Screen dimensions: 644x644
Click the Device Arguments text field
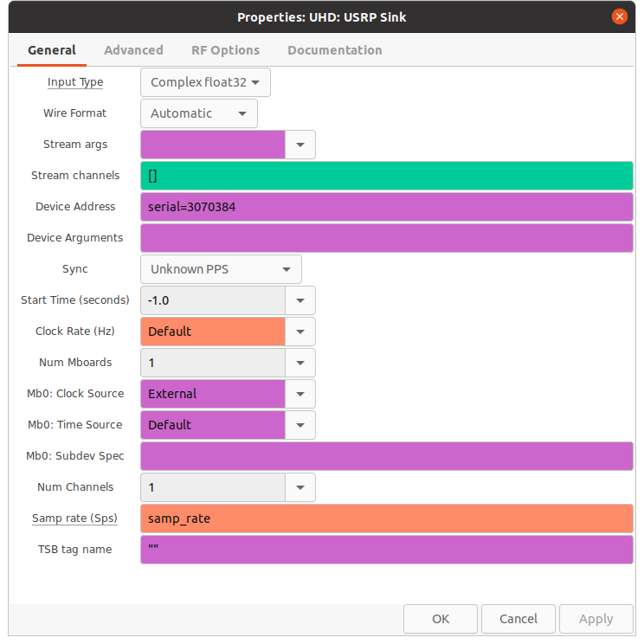(386, 238)
